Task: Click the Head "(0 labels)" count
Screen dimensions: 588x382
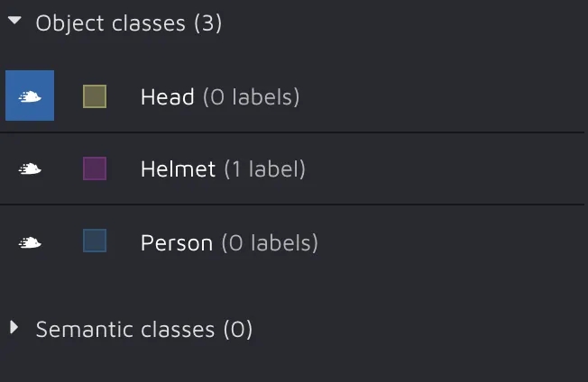Action: 251,96
